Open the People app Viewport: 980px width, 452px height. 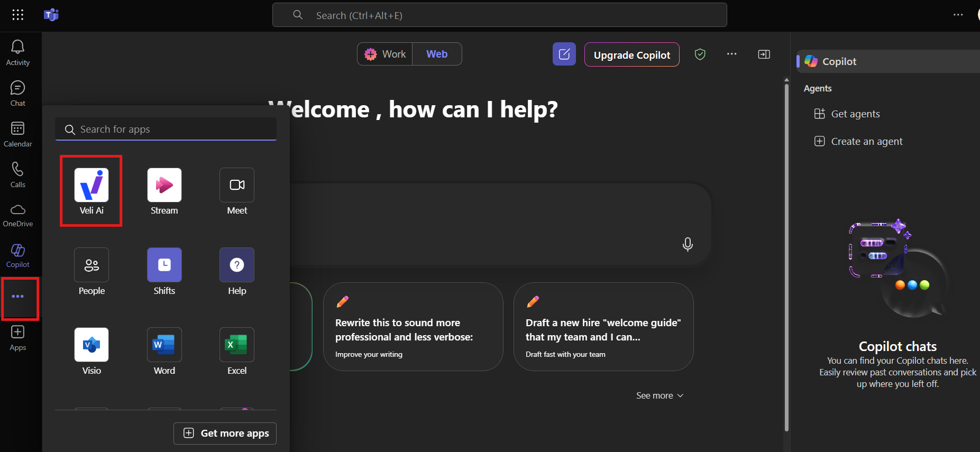(91, 272)
